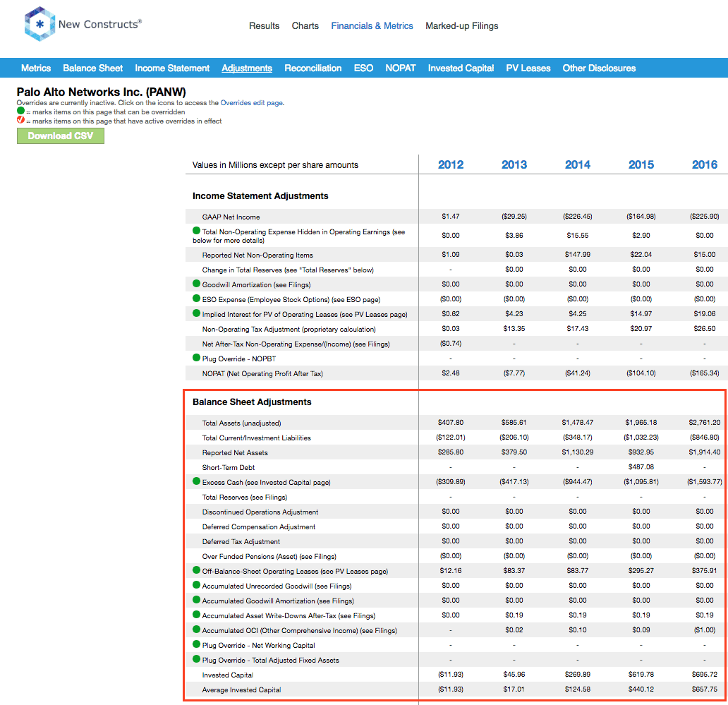Open the Other Disclosures tab
728x705 pixels.
click(x=600, y=68)
